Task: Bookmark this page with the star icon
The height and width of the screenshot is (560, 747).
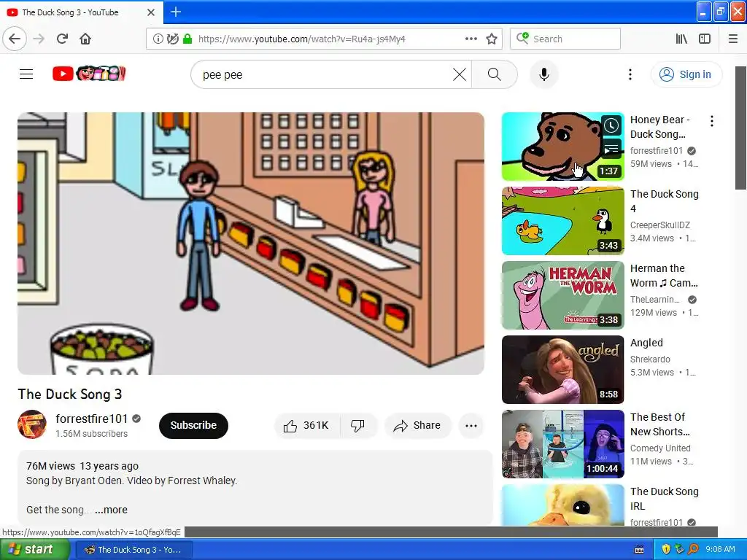Action: click(492, 39)
